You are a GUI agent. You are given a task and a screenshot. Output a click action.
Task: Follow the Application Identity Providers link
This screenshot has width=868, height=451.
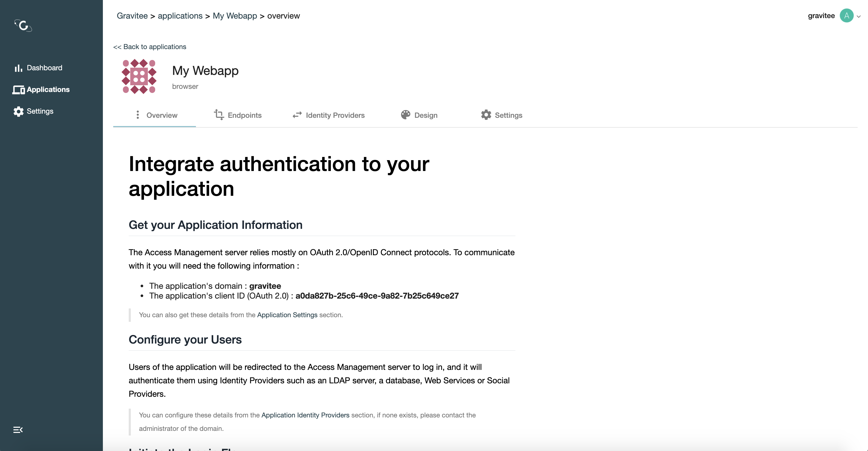(x=305, y=415)
